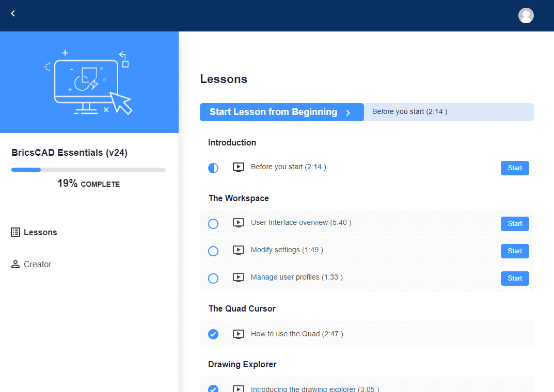Viewport: 554px width, 392px height.
Task: Open the user profile avatar
Action: click(526, 15)
